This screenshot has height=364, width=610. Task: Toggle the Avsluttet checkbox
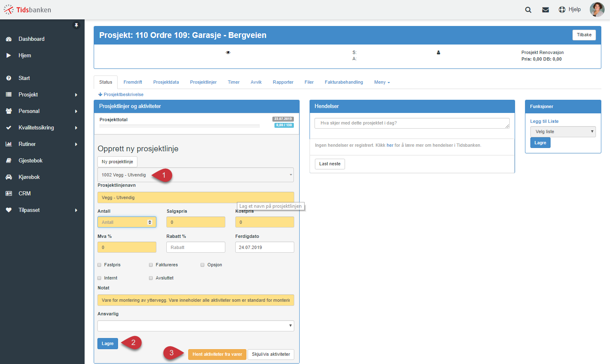click(151, 278)
